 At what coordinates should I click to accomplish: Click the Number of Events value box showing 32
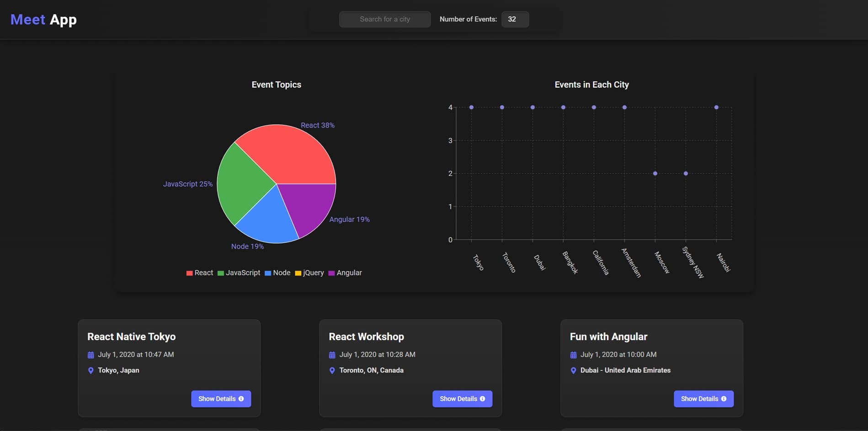(x=515, y=19)
